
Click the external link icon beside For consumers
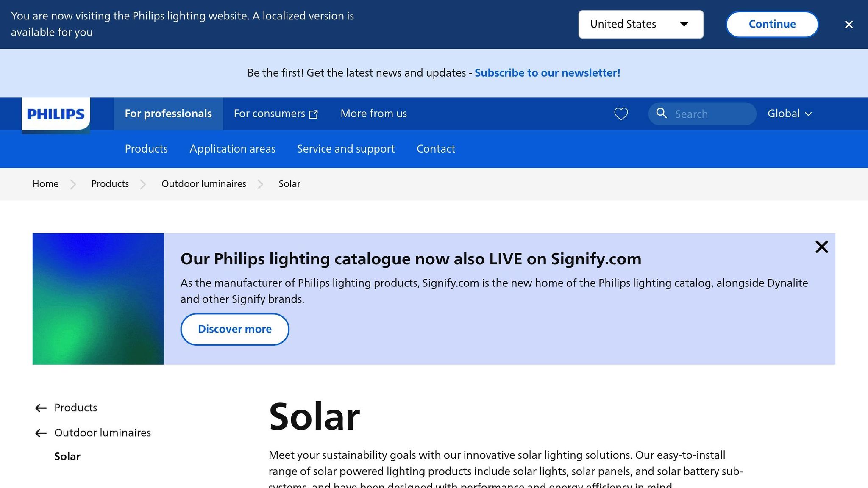pos(314,114)
